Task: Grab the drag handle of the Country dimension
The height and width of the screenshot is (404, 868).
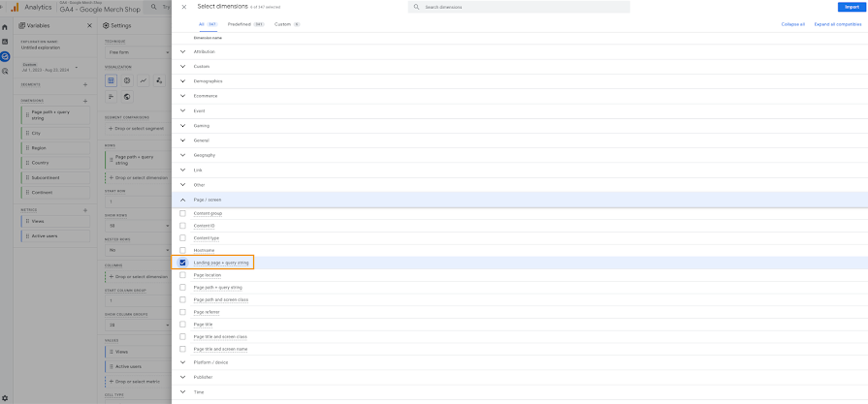Action: [28, 163]
